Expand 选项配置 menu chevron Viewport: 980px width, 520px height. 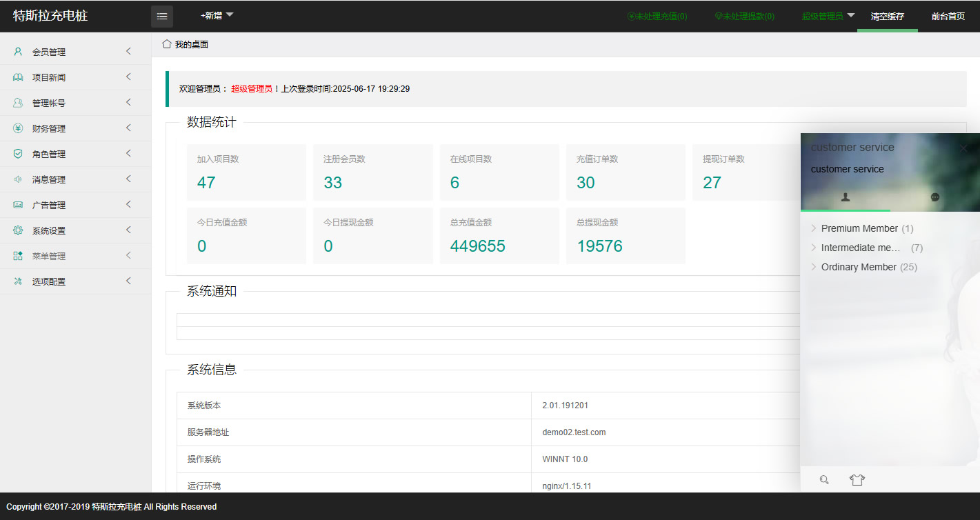pos(128,281)
